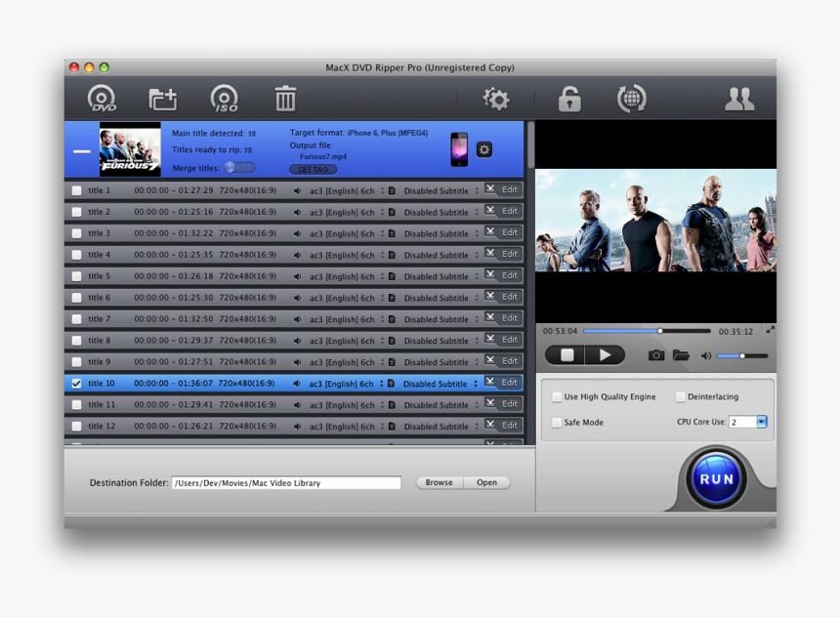Click the SET TAG button

(313, 169)
